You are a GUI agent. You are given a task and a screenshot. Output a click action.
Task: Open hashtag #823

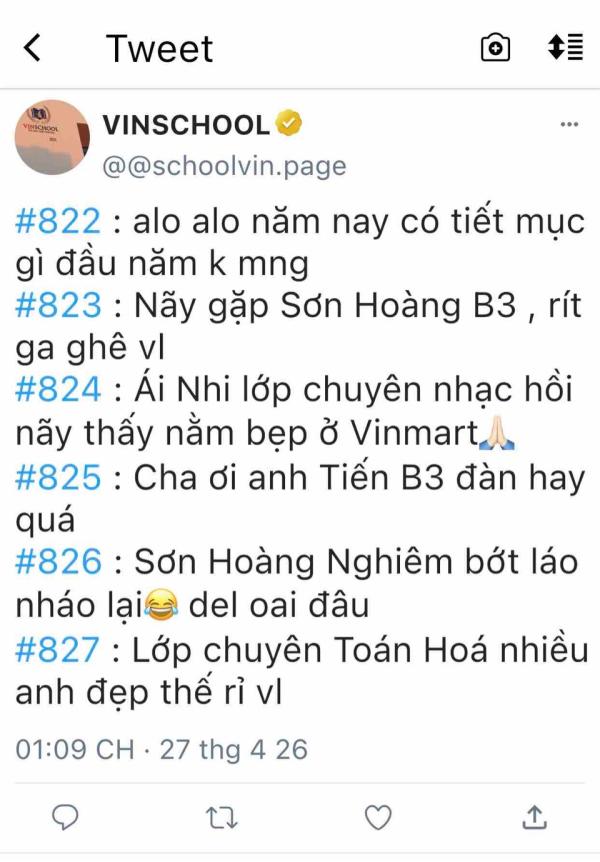coord(58,305)
